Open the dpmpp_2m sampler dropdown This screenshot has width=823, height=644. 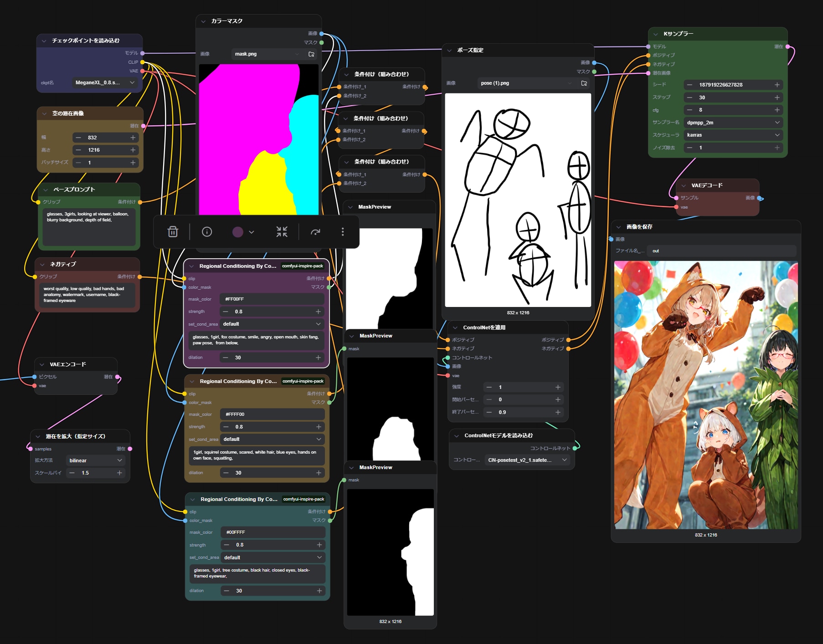[x=733, y=123]
